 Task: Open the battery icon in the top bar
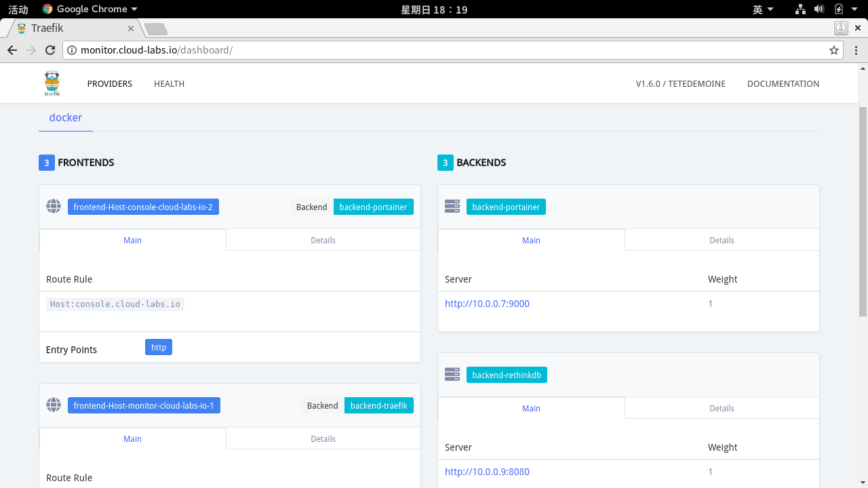tap(839, 9)
